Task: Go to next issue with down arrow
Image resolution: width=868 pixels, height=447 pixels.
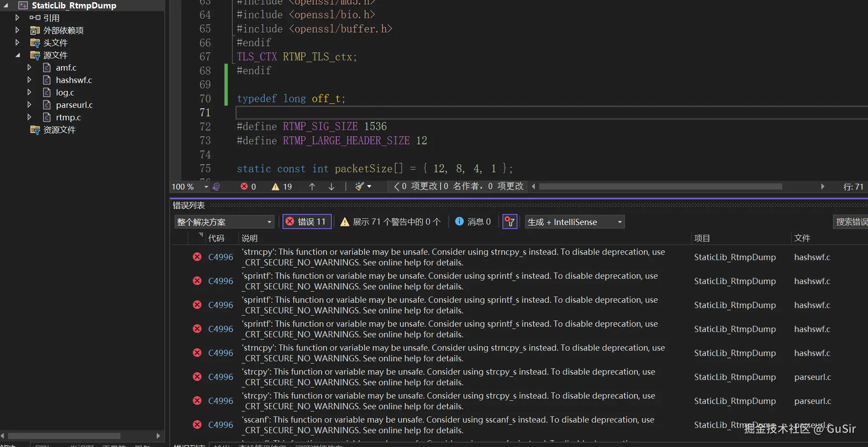Action: [x=331, y=187]
